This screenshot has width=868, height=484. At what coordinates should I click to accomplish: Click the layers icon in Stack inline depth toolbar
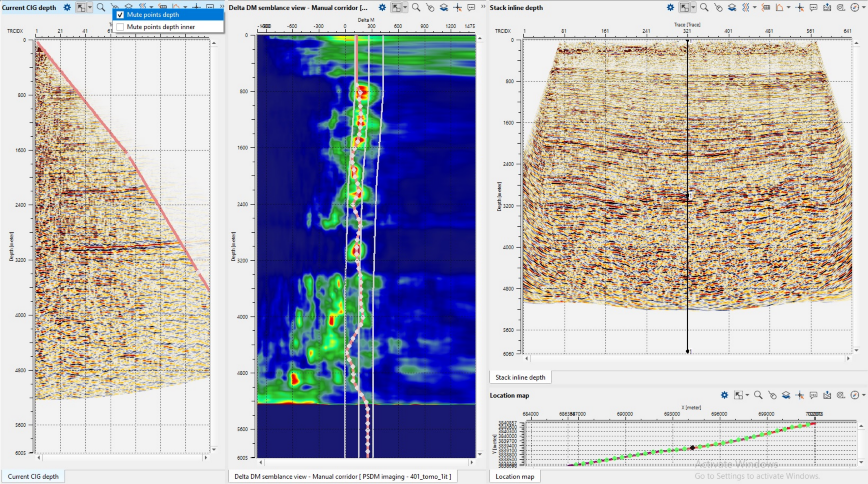pos(732,7)
